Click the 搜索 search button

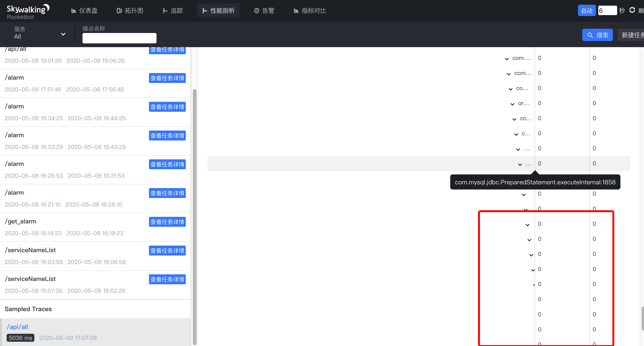pyautogui.click(x=597, y=35)
